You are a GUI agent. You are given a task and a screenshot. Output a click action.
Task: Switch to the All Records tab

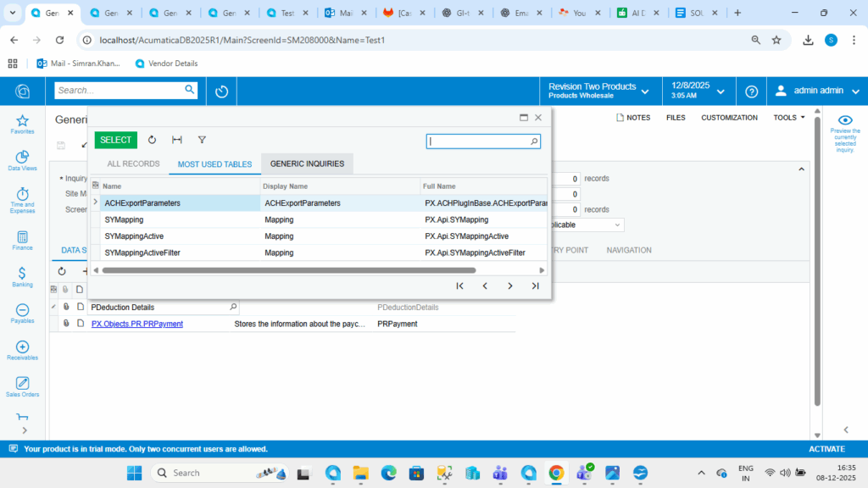(133, 164)
